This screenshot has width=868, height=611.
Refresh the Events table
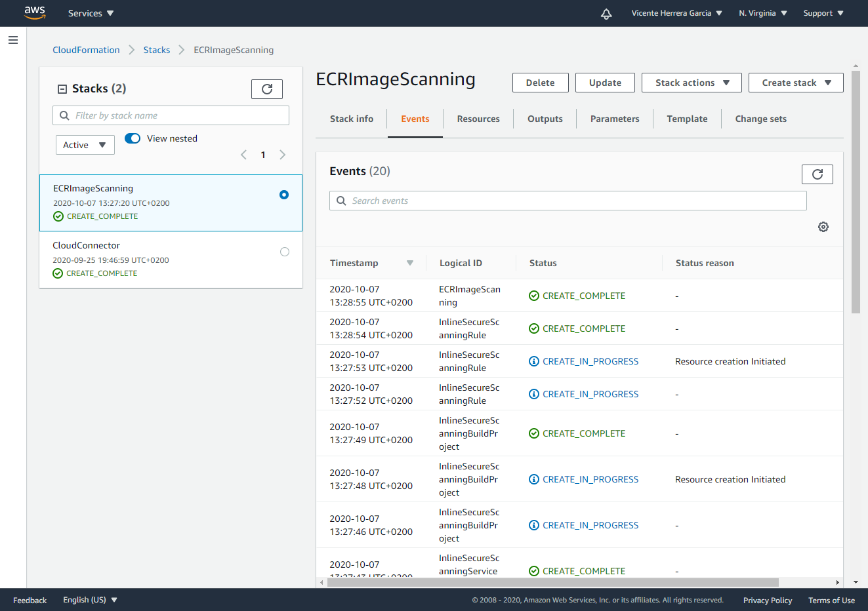(817, 174)
